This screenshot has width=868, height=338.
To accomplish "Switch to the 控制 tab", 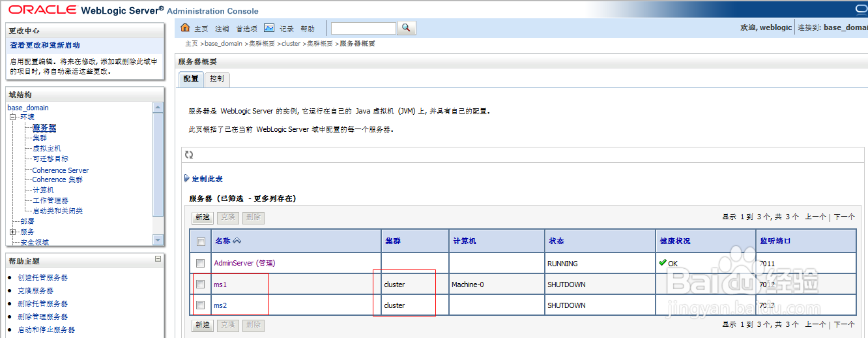I will pyautogui.click(x=217, y=79).
